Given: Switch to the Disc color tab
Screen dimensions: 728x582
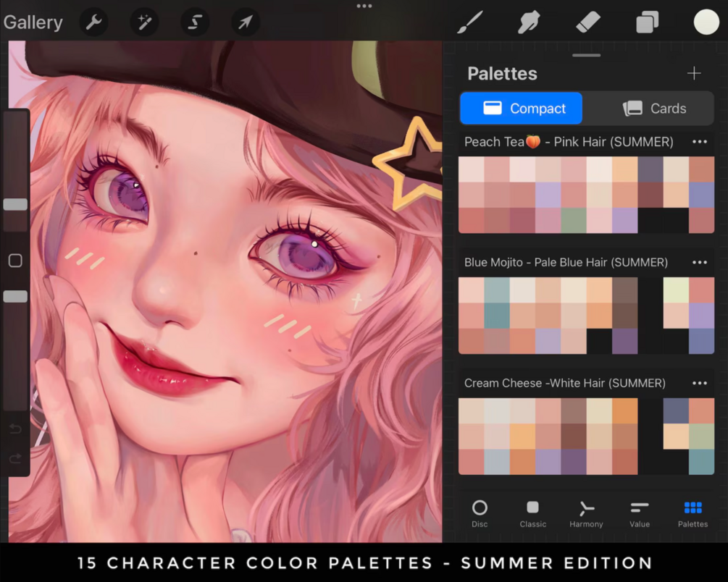Looking at the screenshot, I should 480,514.
